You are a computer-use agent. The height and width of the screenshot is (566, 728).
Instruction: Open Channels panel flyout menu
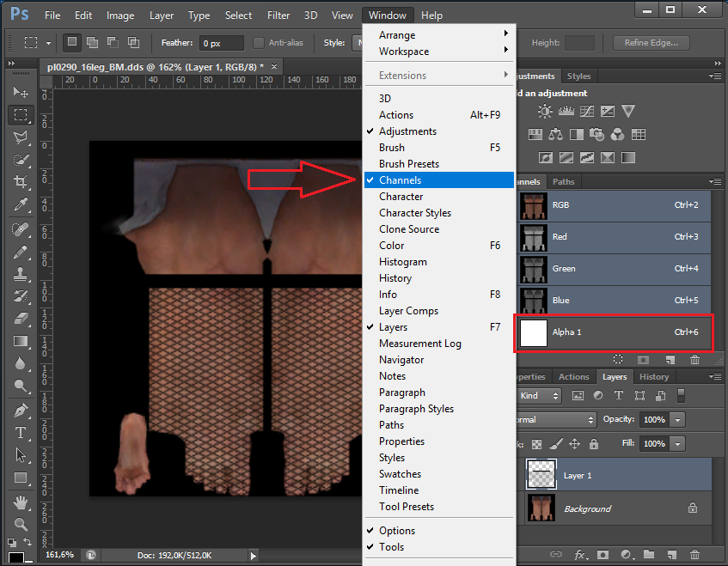(715, 182)
